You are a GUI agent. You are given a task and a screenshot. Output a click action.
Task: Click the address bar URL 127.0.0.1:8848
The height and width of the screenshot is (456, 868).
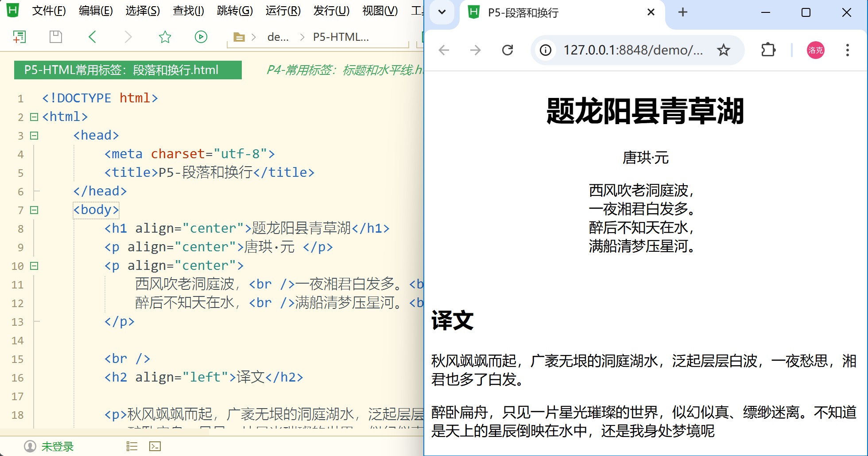[x=633, y=50]
